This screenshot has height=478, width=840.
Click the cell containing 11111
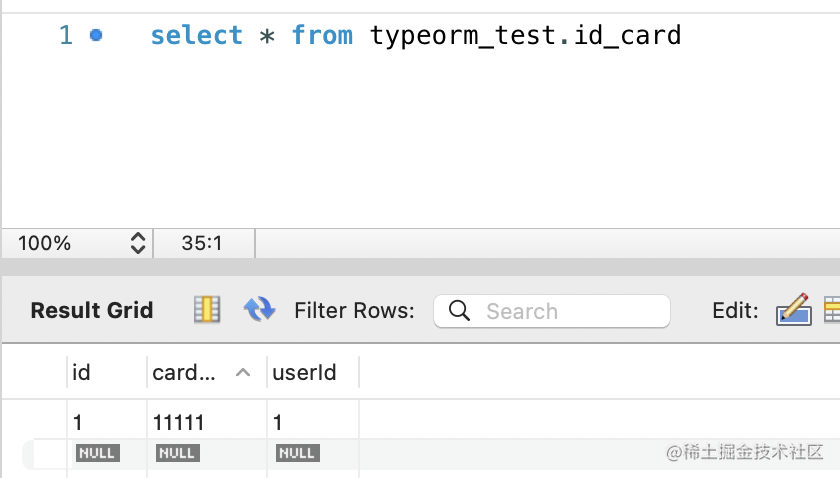tap(178, 423)
